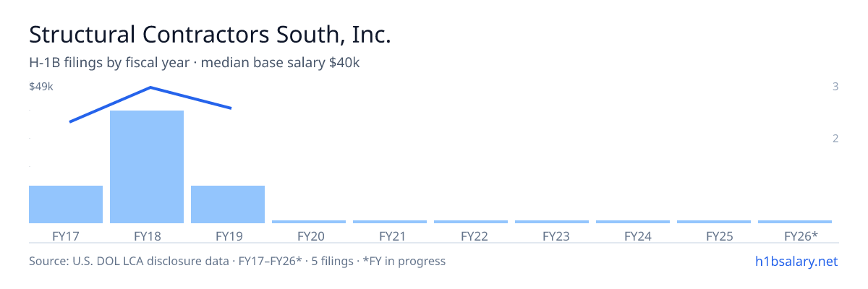Click the right axis value 2

click(835, 138)
